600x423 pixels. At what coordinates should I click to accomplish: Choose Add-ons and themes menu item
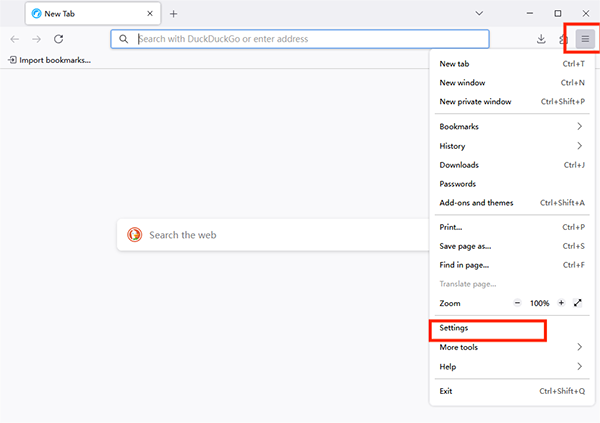(476, 203)
